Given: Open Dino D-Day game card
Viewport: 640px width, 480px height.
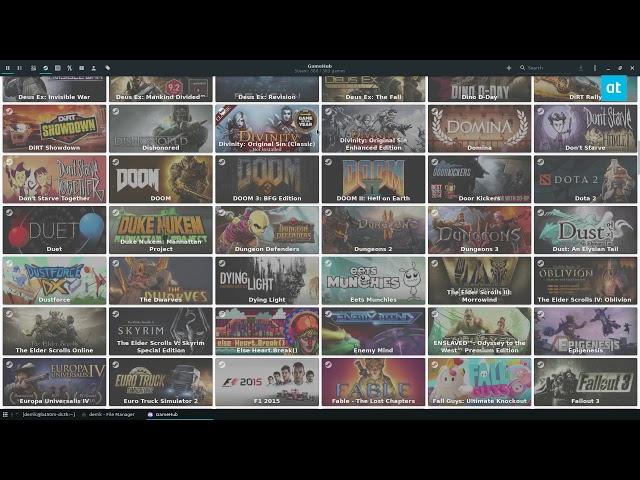Looking at the screenshot, I should tap(480, 89).
